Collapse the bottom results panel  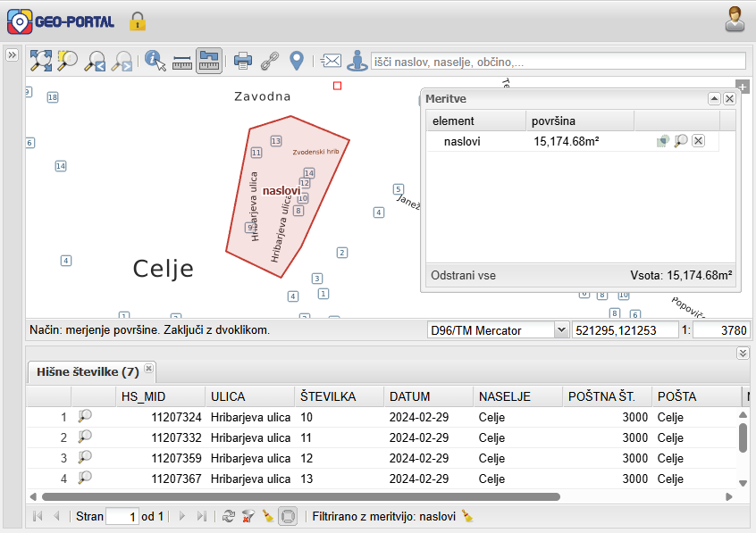coord(743,354)
